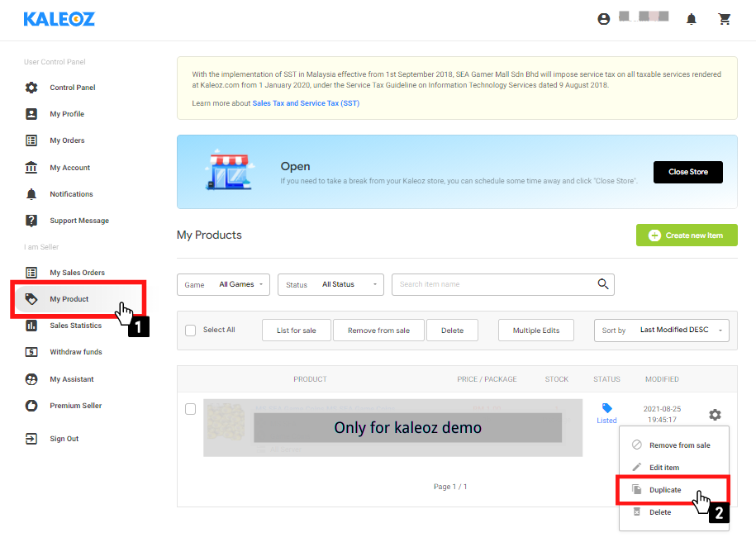Click the pencil icon beside Edit item

click(x=637, y=467)
